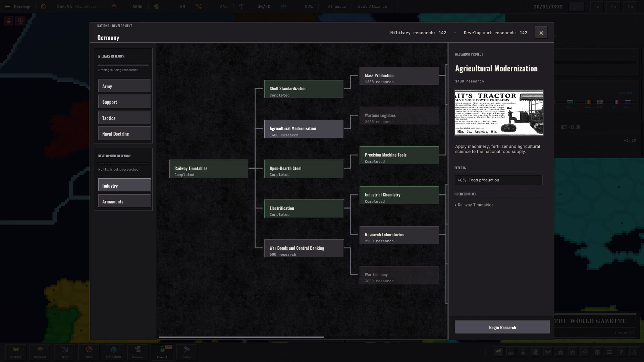This screenshot has height=362, width=644.
Task: Select the Industry research category
Action: [x=124, y=185]
